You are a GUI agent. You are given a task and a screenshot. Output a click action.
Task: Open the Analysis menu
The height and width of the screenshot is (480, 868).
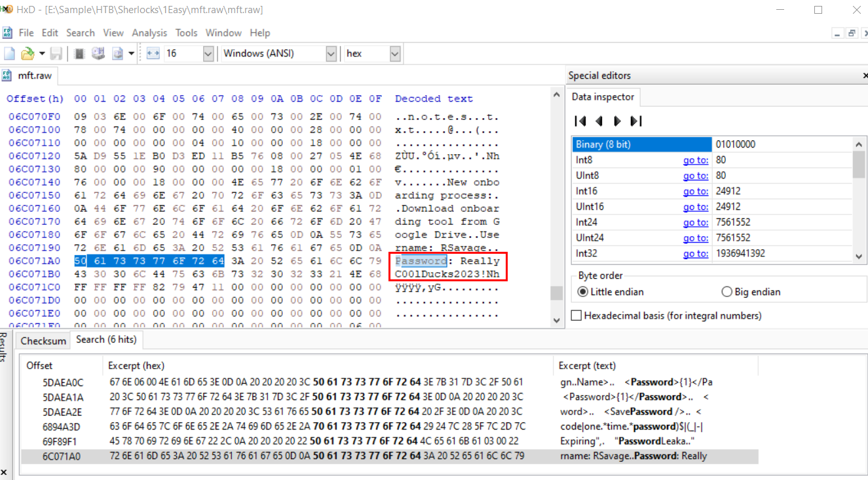tap(149, 33)
